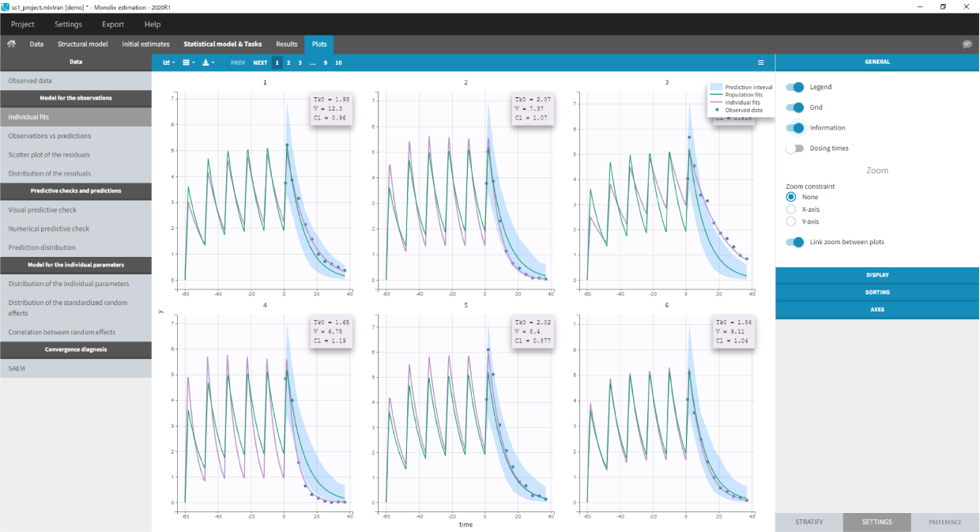Toggle the Legend switch off
980x532 pixels.
(795, 87)
